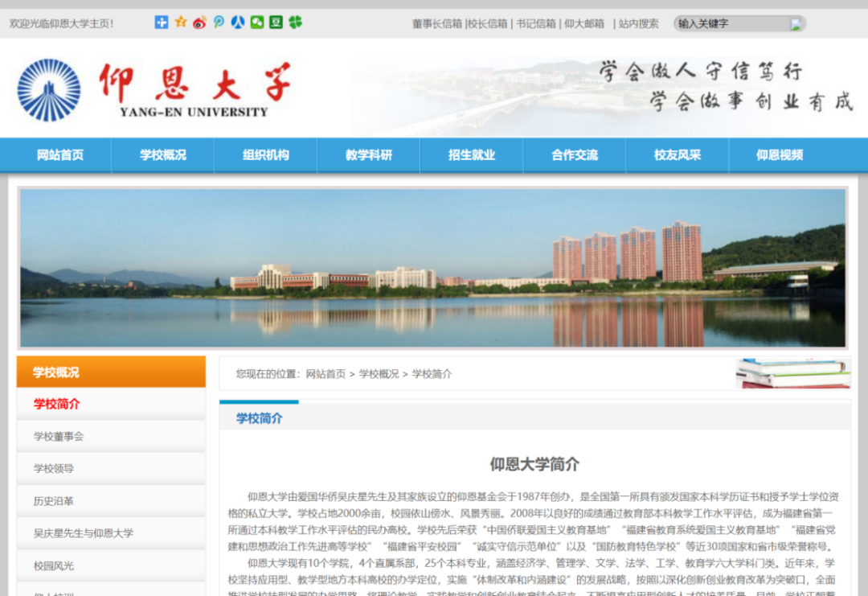
Task: Click the 学校简介 content tab heading
Action: [259, 418]
